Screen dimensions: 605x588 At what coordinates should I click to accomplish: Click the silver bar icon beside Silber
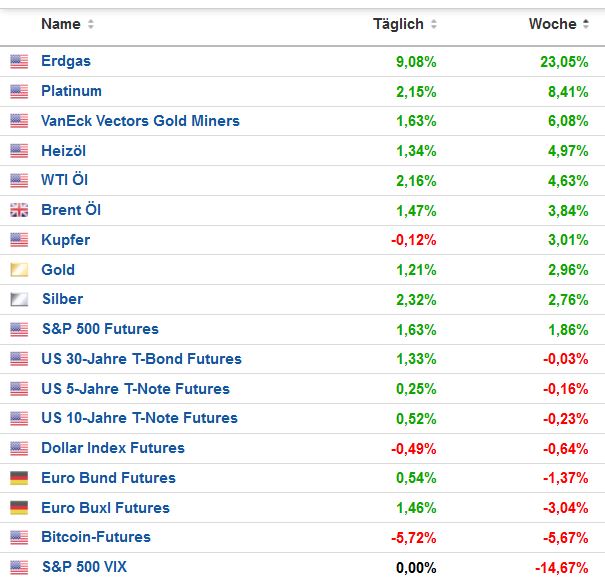[19, 300]
